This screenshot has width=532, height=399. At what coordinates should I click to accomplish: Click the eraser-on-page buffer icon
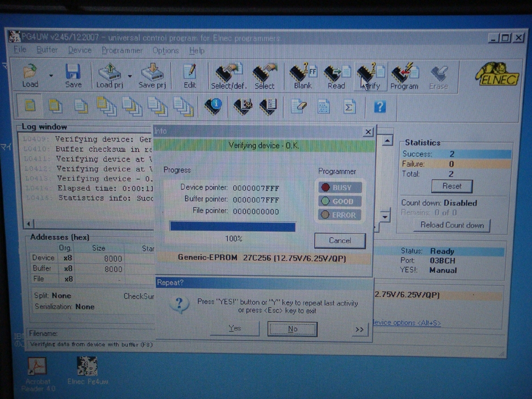coord(299,107)
